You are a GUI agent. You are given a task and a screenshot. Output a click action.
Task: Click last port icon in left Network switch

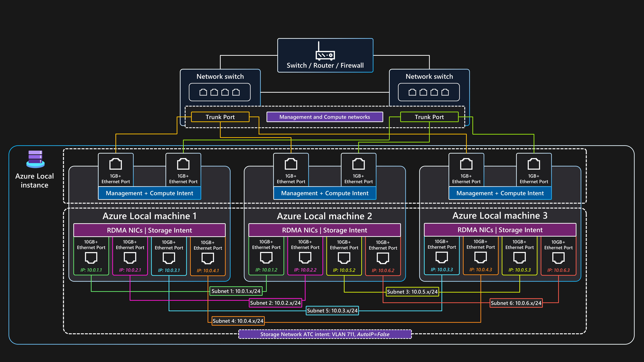click(236, 92)
